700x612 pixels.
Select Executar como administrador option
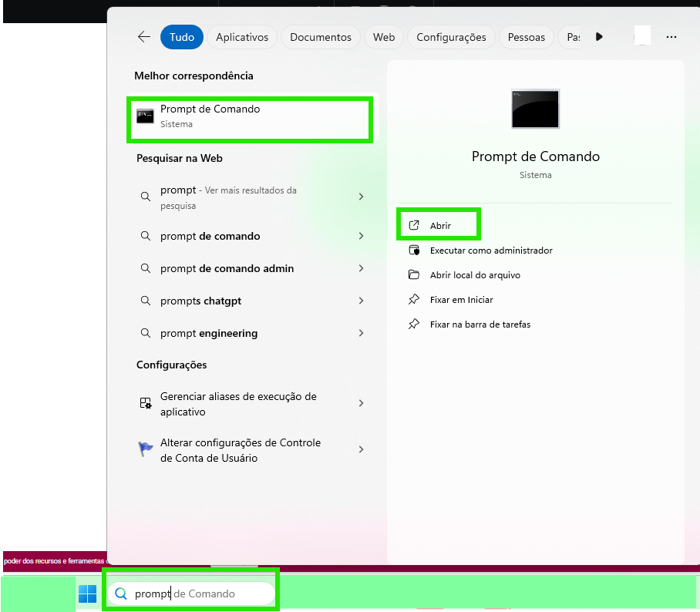click(490, 251)
